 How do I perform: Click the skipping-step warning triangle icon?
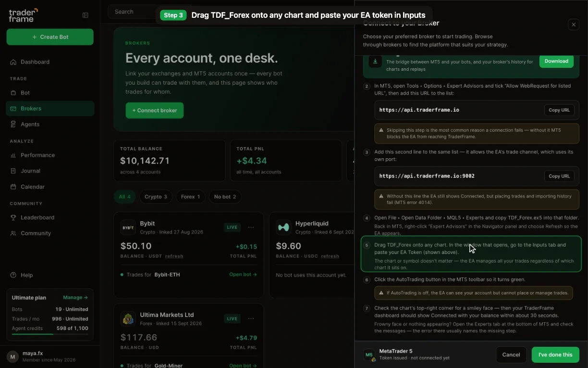point(381,130)
